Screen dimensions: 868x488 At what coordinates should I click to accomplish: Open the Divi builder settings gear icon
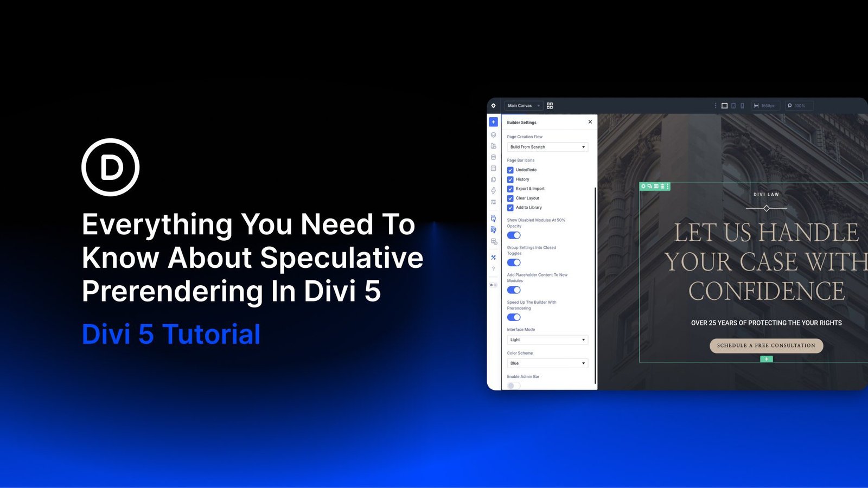493,106
